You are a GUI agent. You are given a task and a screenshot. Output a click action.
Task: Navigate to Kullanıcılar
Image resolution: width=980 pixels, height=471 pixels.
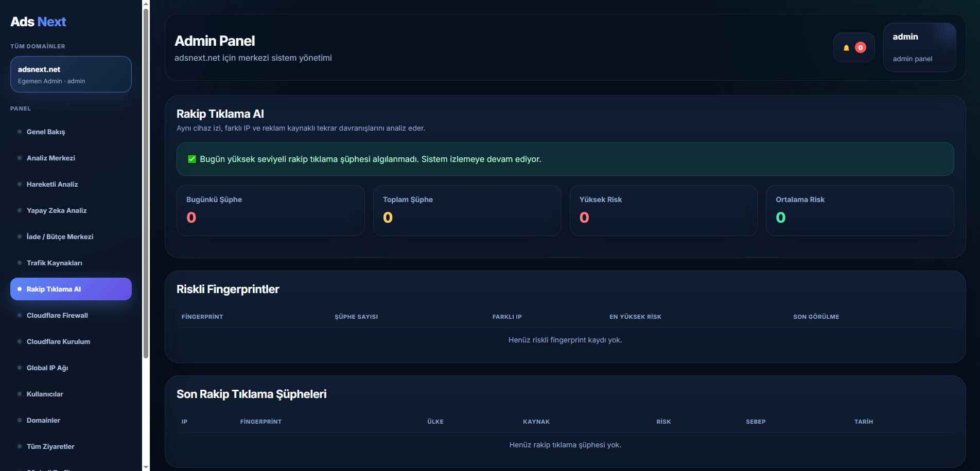click(71, 394)
